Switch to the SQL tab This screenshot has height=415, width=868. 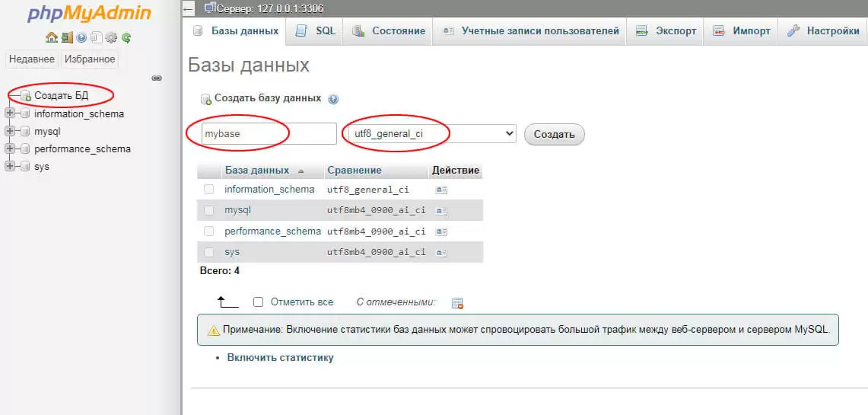tap(316, 31)
